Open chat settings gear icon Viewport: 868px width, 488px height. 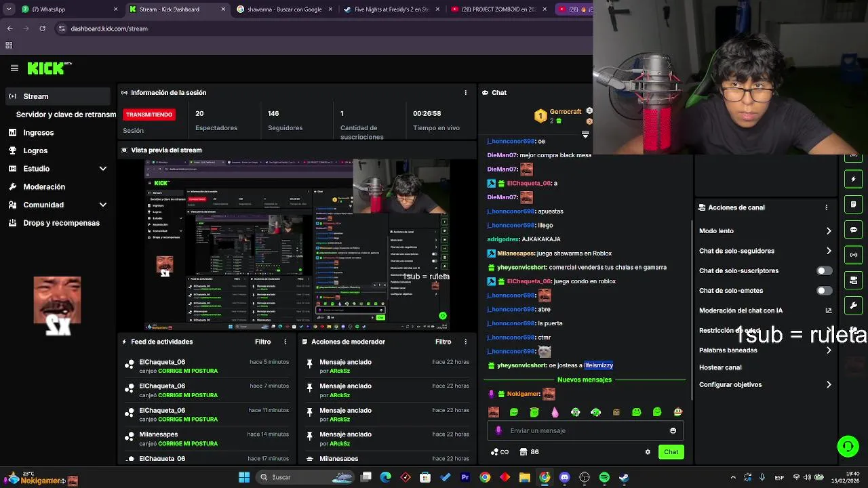pyautogui.click(x=648, y=452)
